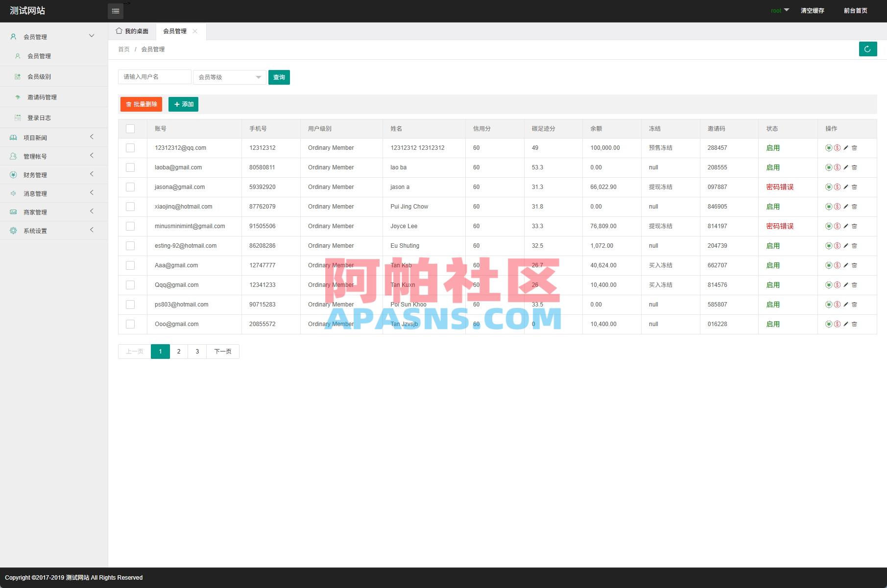
Task: Click 添加 to add a new member
Action: tap(183, 104)
